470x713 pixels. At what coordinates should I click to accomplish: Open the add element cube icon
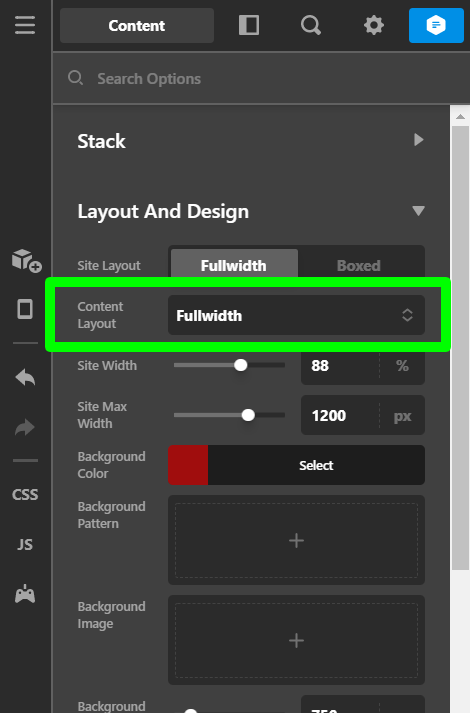click(26, 261)
